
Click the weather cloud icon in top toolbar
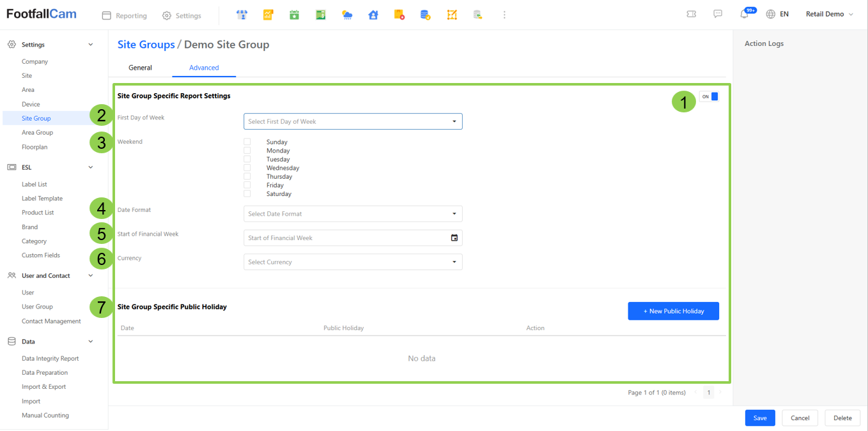point(347,15)
